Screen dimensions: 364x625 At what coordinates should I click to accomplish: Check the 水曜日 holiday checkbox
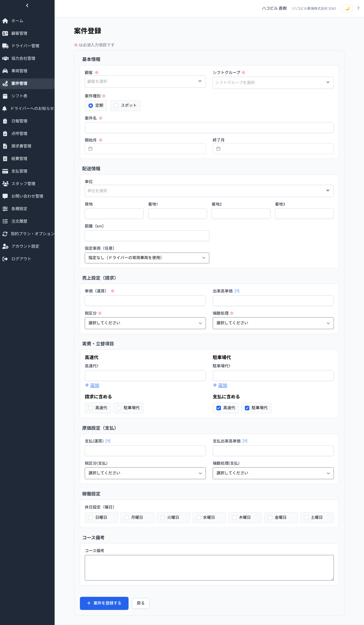pos(209,518)
